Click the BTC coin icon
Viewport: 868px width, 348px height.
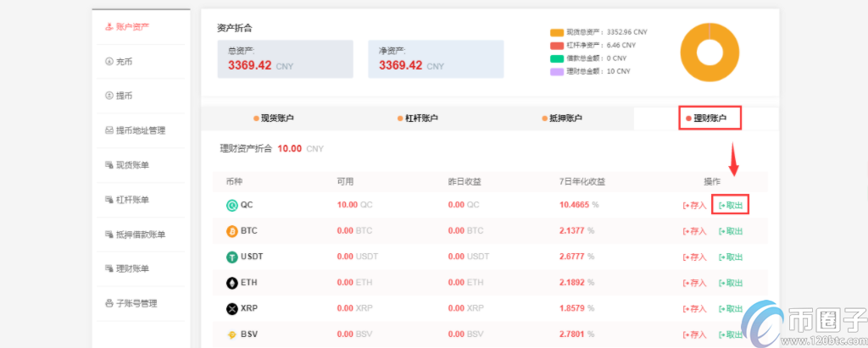tap(231, 231)
